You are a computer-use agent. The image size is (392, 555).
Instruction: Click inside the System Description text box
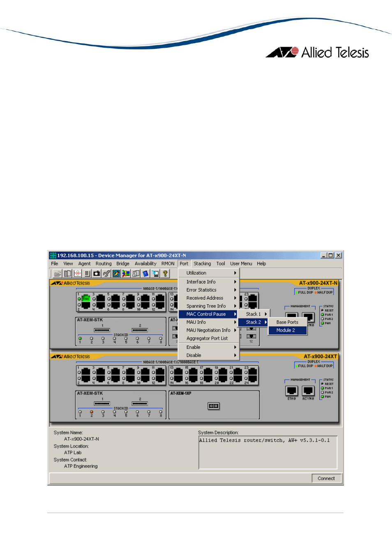tap(267, 453)
